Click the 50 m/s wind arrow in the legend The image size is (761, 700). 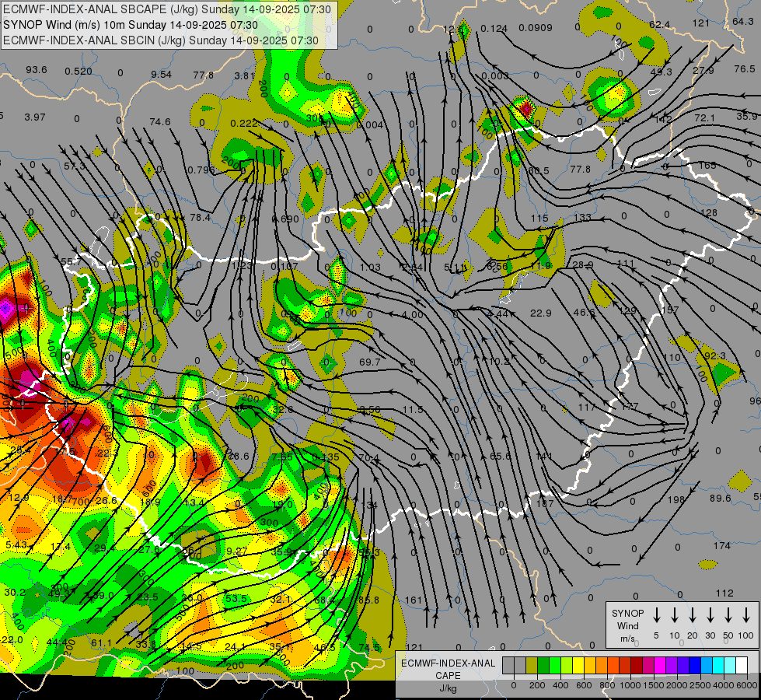click(x=728, y=615)
